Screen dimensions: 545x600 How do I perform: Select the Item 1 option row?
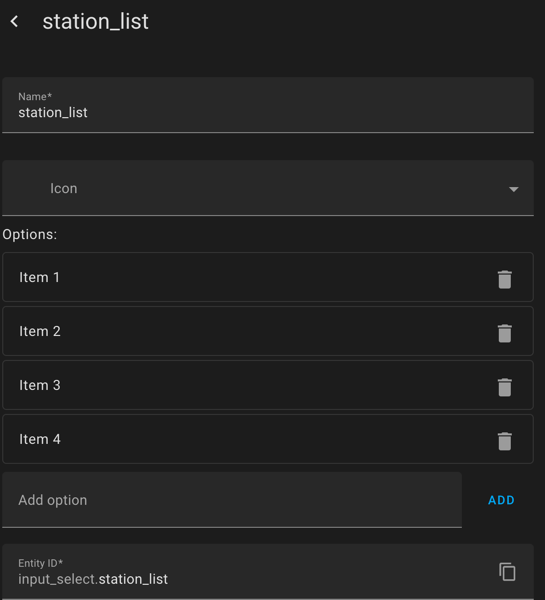pyautogui.click(x=268, y=277)
